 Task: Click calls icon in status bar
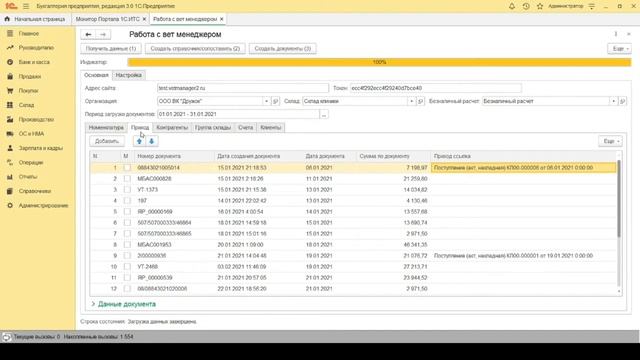tap(7, 337)
